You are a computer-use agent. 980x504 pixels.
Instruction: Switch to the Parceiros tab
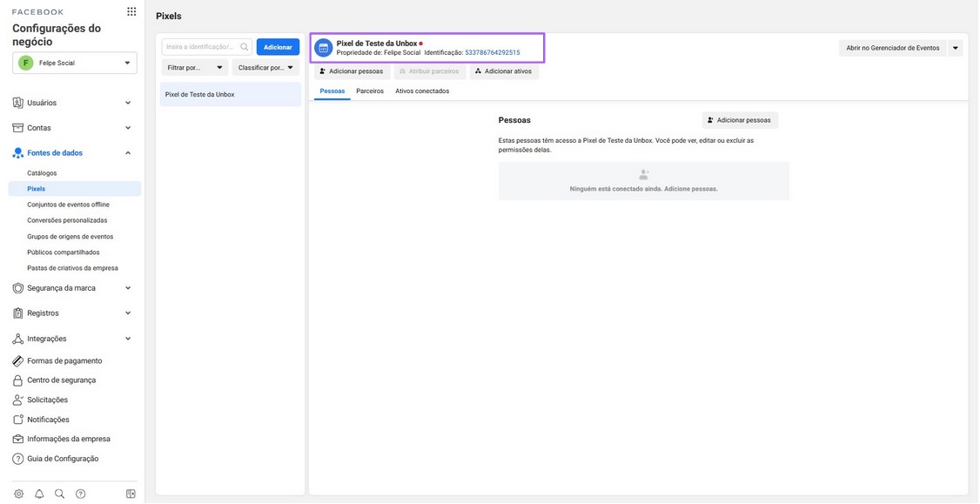[370, 91]
